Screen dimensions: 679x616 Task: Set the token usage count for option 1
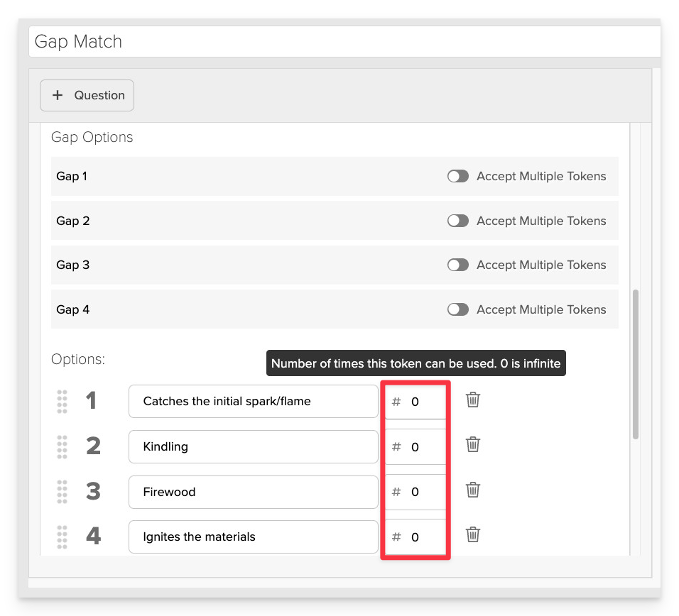[415, 402]
